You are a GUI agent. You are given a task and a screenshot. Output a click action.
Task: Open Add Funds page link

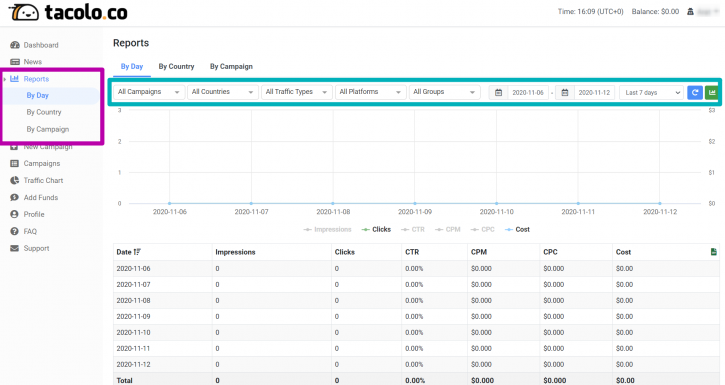pos(41,197)
